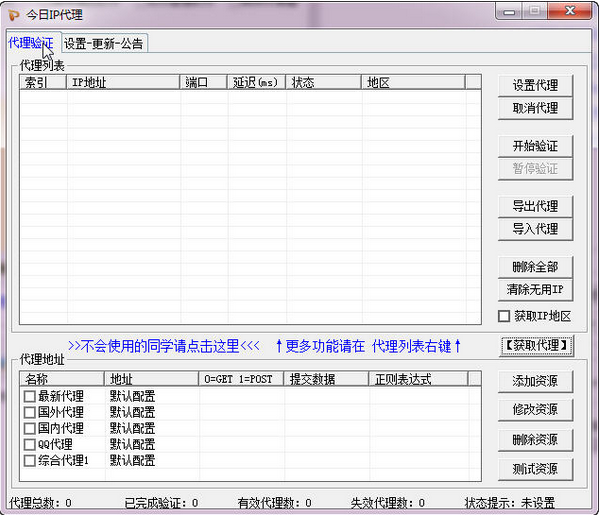Click 清除无用IP button
The image size is (602, 515).
coord(535,290)
